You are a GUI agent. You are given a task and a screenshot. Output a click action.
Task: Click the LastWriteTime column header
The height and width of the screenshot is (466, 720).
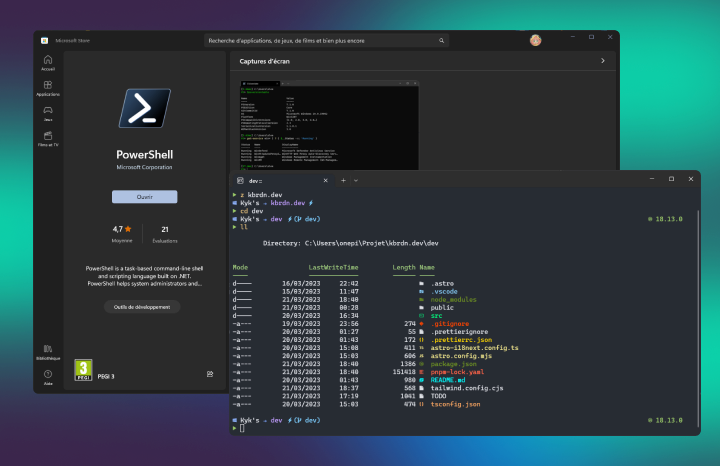[333, 267]
